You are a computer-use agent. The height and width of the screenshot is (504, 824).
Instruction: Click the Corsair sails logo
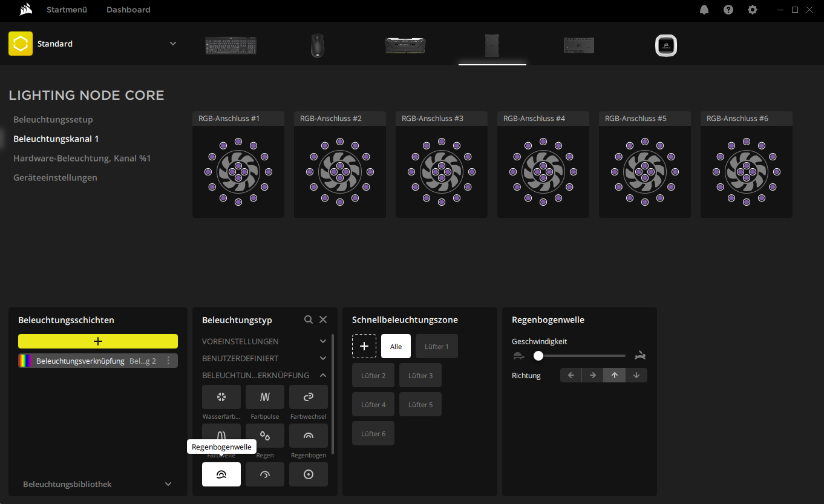click(25, 9)
